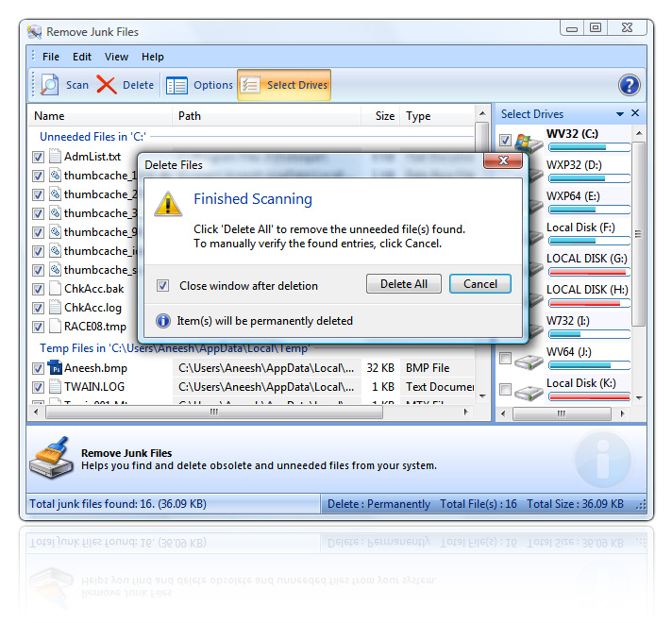The image size is (672, 623).
Task: Open the View menu
Action: pyautogui.click(x=116, y=57)
